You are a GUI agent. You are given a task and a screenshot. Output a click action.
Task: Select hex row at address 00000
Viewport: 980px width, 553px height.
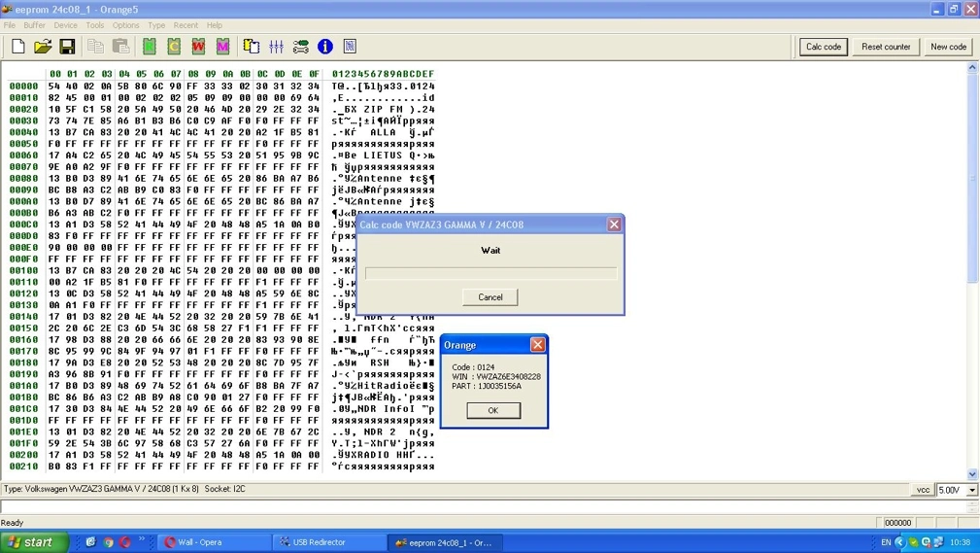pyautogui.click(x=221, y=86)
